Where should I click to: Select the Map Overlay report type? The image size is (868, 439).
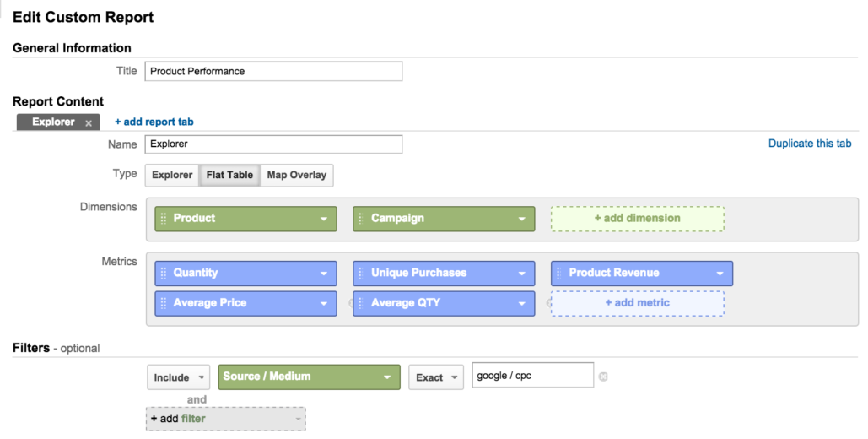[x=297, y=175]
